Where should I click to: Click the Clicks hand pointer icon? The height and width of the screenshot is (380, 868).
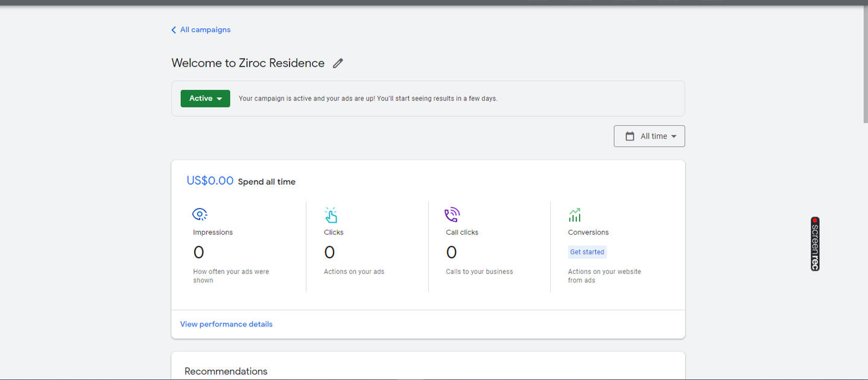point(331,215)
